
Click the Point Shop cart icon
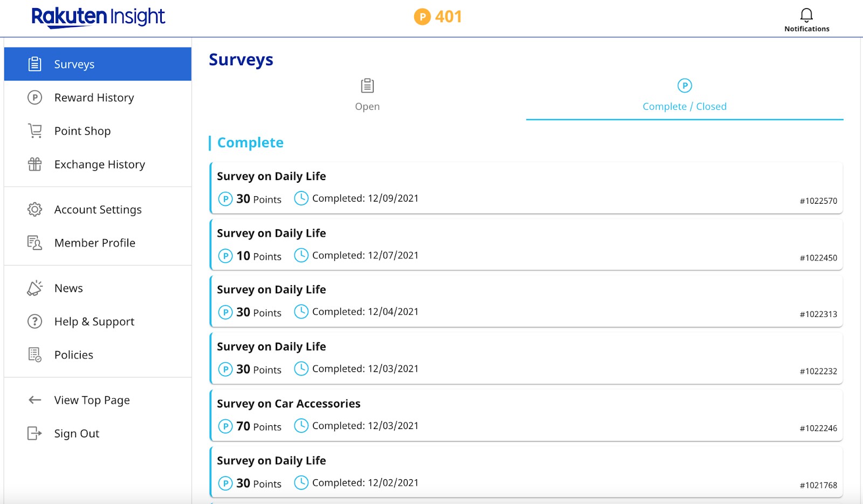point(35,131)
